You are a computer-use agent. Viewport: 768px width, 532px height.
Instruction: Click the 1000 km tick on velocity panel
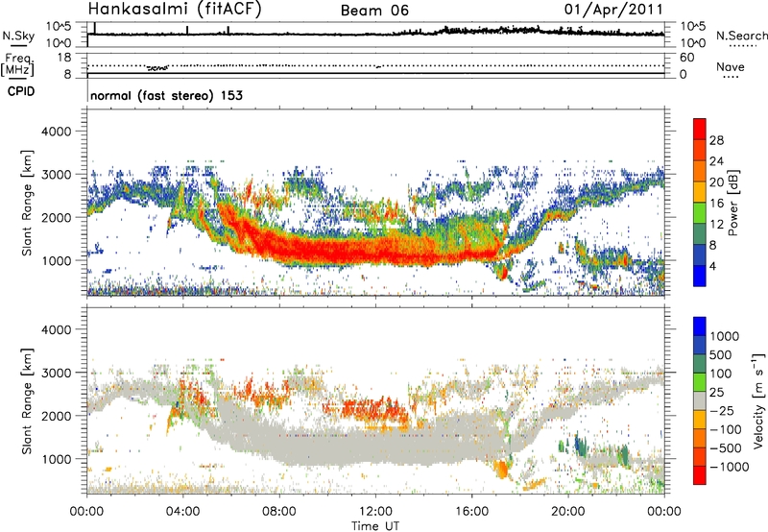point(56,459)
